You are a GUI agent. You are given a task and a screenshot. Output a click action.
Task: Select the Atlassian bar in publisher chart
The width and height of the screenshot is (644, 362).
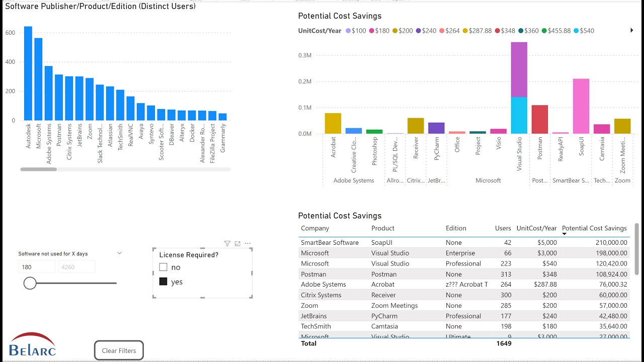coord(110,104)
